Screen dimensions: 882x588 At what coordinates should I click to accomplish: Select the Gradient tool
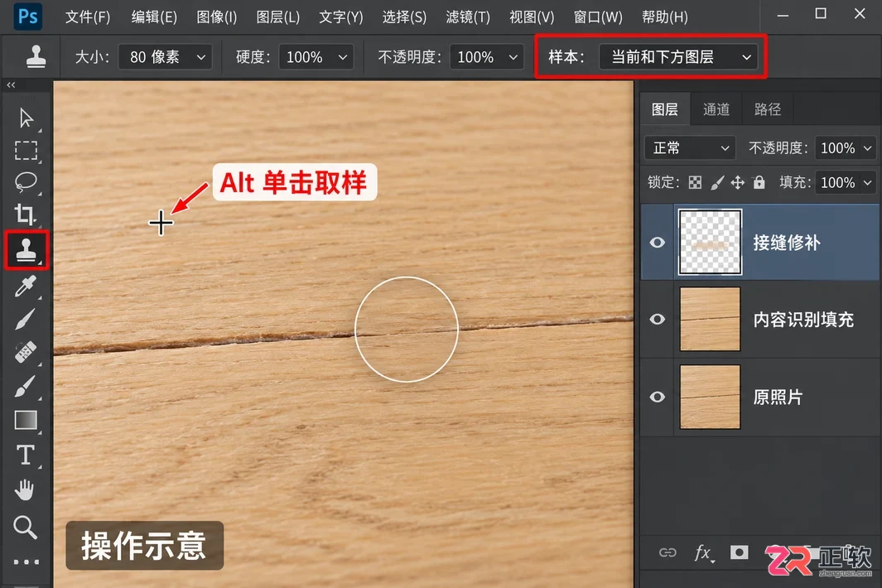pyautogui.click(x=26, y=420)
